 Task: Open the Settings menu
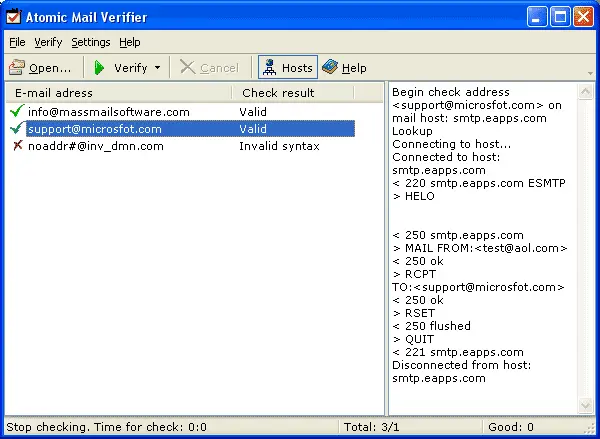point(91,42)
